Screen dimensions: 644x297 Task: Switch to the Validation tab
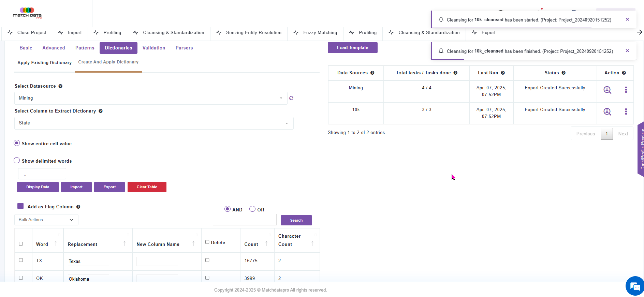pos(154,48)
